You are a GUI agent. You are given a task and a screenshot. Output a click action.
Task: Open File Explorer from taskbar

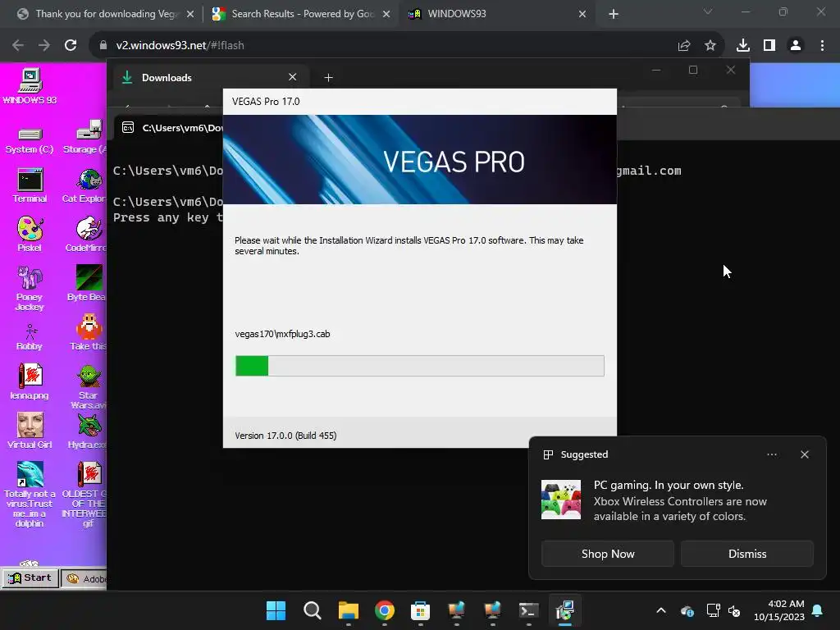tap(348, 610)
